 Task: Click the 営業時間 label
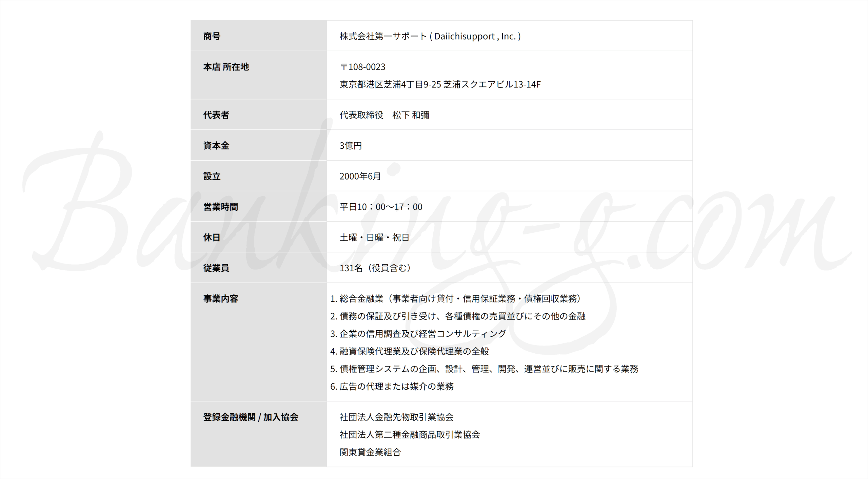click(220, 207)
